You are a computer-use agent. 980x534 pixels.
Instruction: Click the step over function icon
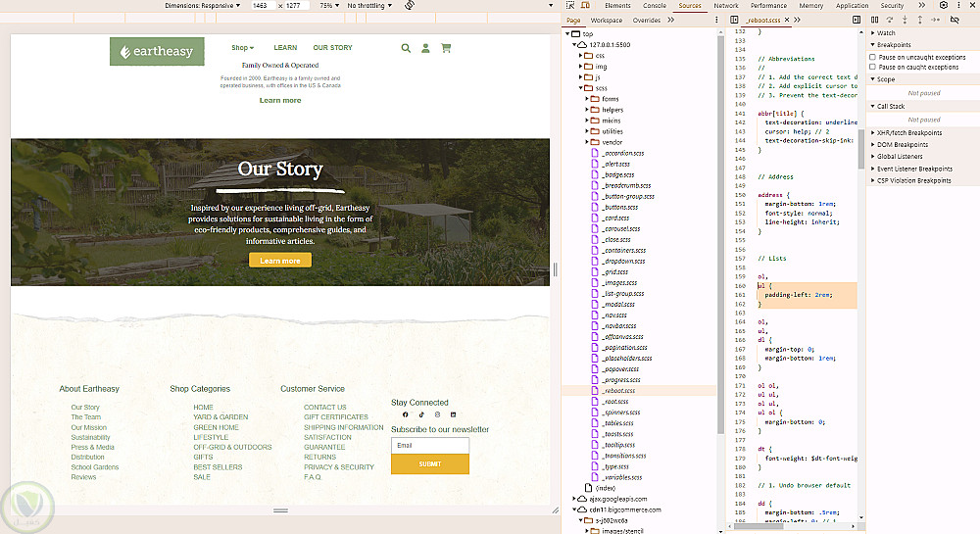tap(890, 20)
